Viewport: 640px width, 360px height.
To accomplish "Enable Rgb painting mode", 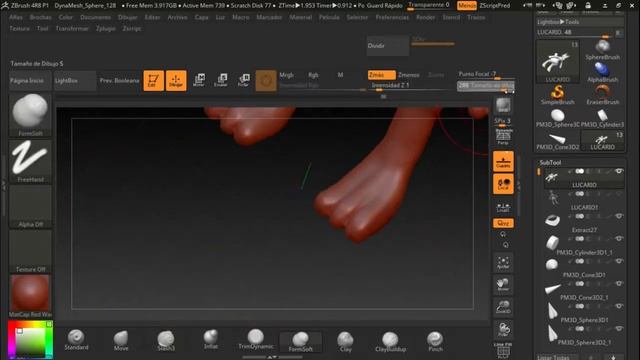I will [313, 75].
